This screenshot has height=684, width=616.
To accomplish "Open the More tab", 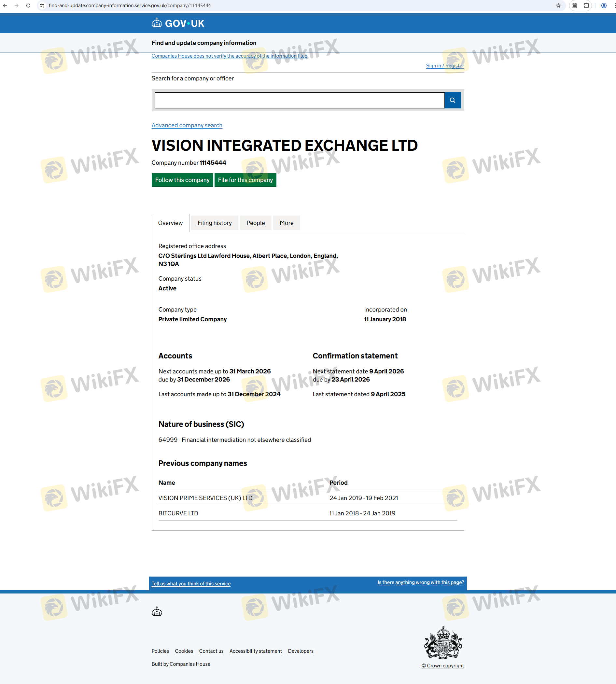I will (x=286, y=223).
